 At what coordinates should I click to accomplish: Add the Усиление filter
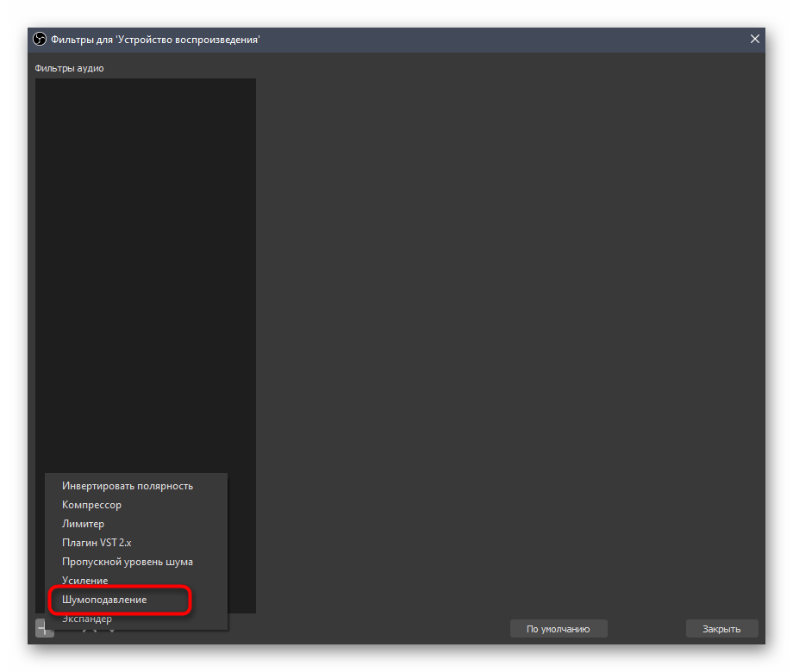pyautogui.click(x=84, y=581)
